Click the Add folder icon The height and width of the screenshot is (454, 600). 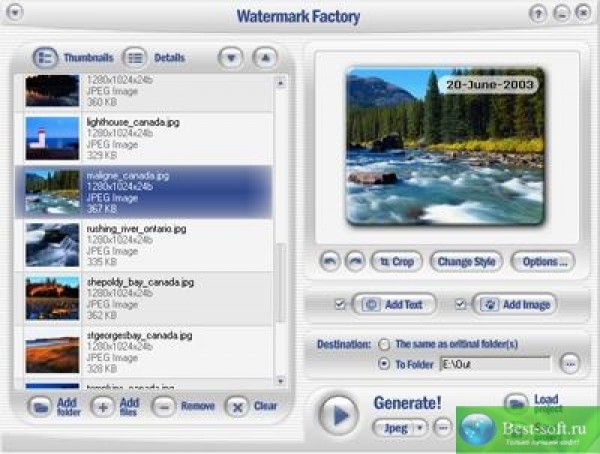(39, 407)
